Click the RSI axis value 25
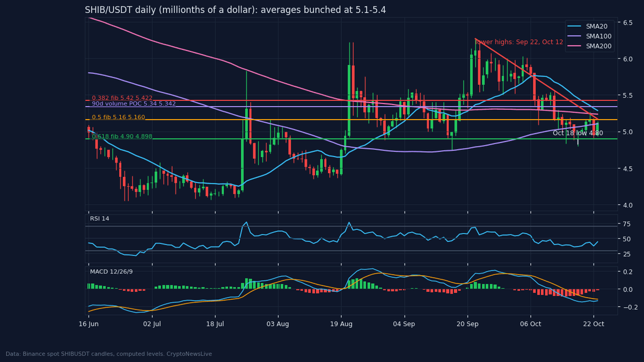The height and width of the screenshot is (362, 644). pyautogui.click(x=626, y=254)
